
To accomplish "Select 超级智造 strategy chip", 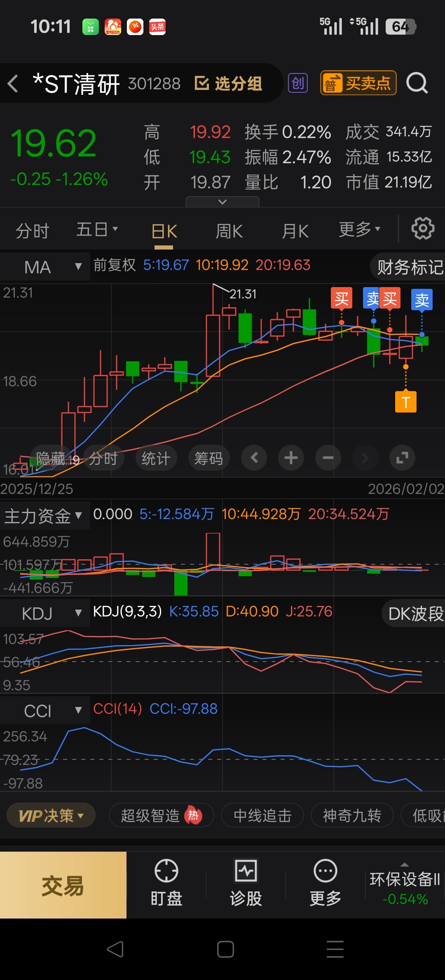I will coord(162,815).
